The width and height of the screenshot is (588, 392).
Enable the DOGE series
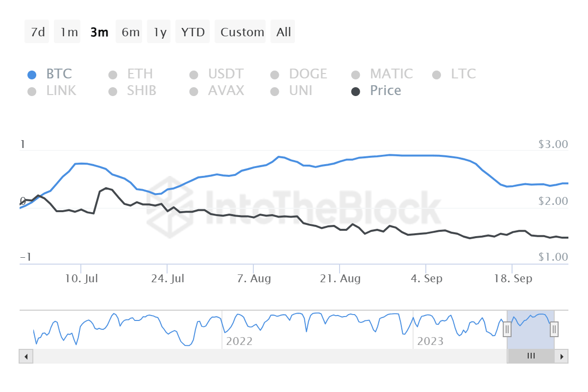click(x=274, y=73)
